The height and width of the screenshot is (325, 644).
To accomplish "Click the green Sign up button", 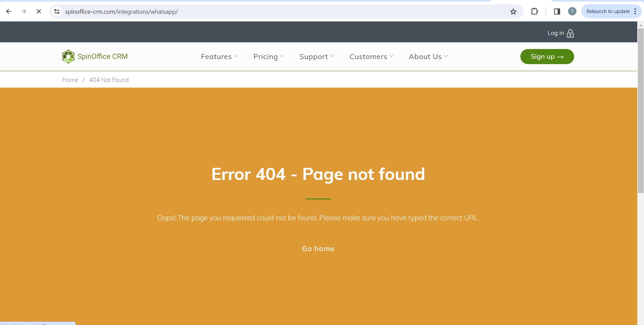I will 547,56.
